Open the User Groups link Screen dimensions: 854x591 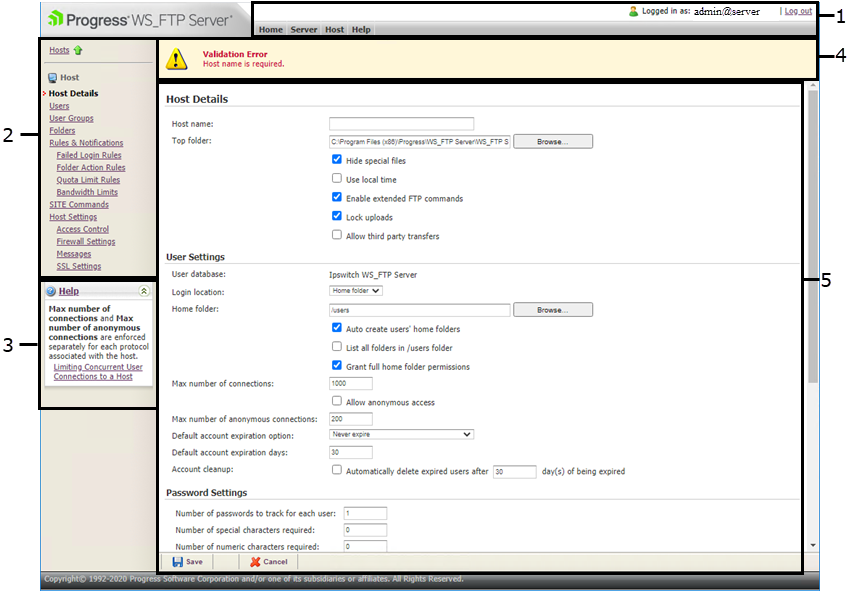click(x=71, y=118)
